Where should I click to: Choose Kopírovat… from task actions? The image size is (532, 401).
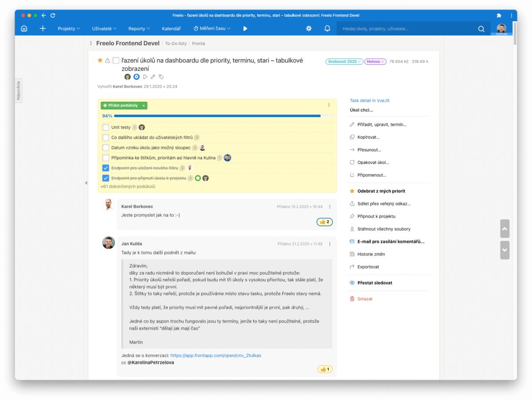point(368,137)
